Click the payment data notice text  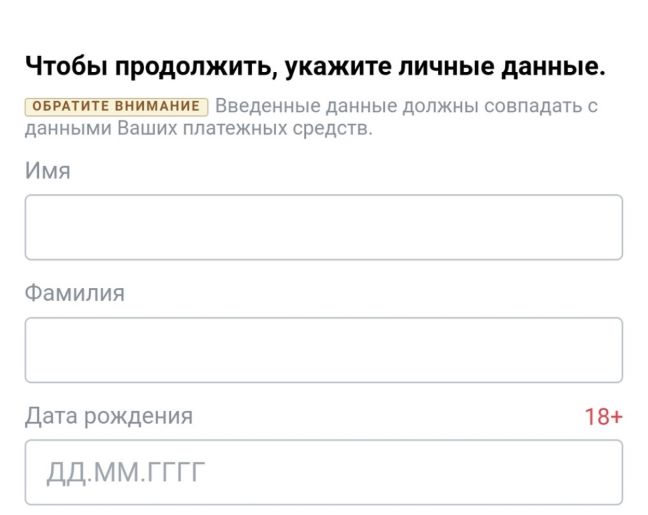pyautogui.click(x=405, y=106)
